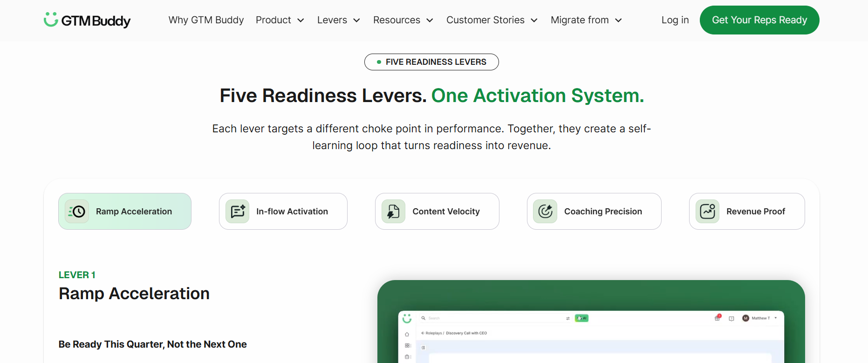Click the gift icon with red notification badge

(717, 318)
